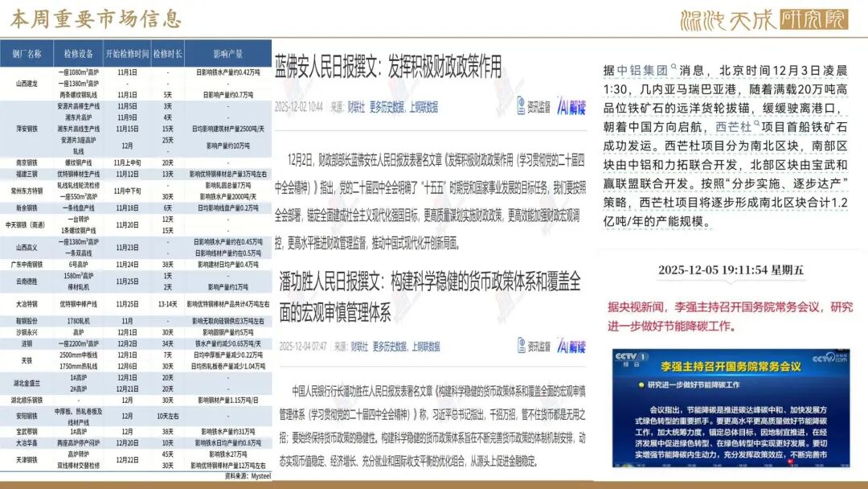
Task: Click the 12月22日 date cell
Action: tap(127, 460)
